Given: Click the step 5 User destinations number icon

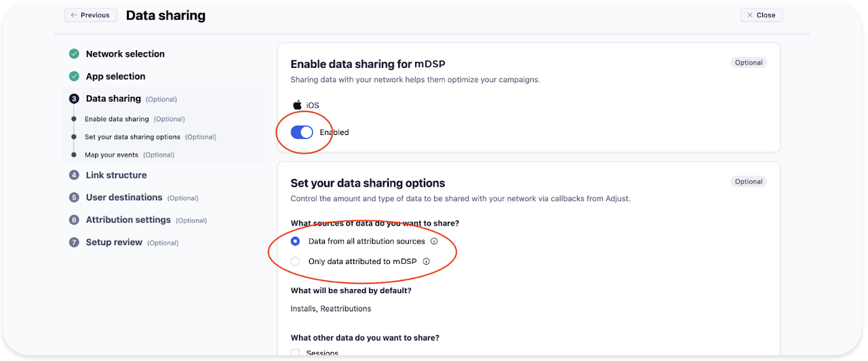Looking at the screenshot, I should click(74, 197).
